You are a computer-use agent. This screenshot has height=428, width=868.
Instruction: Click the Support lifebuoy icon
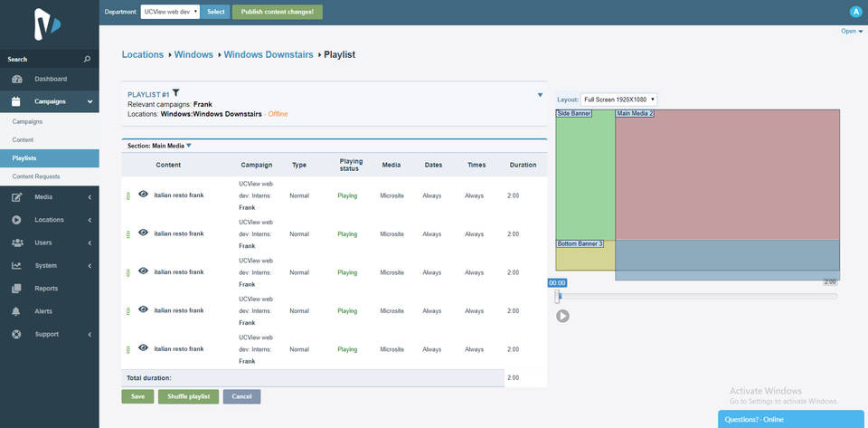click(x=16, y=334)
